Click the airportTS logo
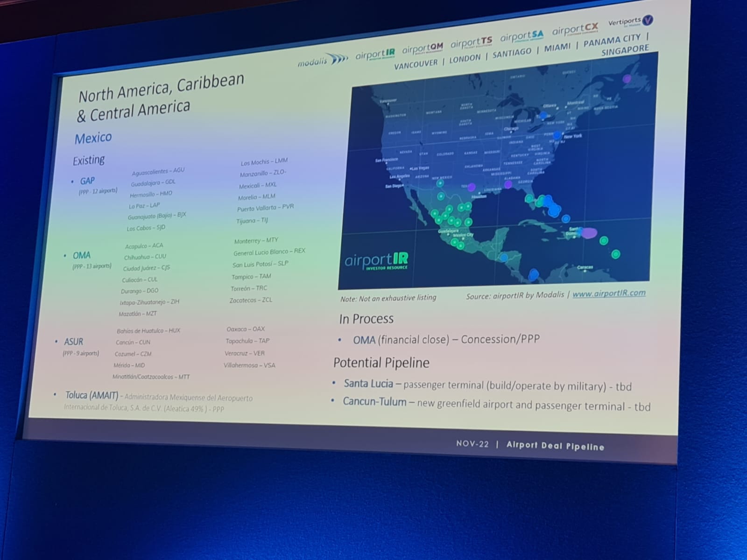The height and width of the screenshot is (560, 747). click(471, 43)
